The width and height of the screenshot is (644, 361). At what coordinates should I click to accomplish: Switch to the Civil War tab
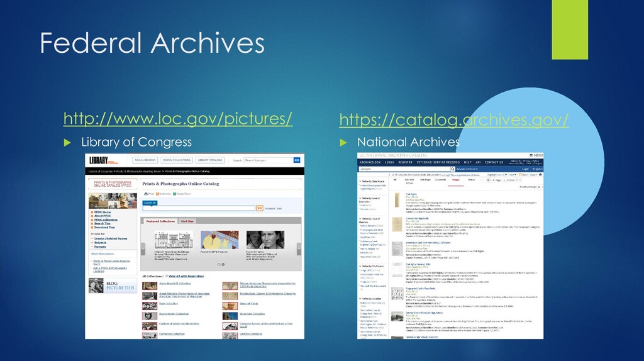(187, 221)
